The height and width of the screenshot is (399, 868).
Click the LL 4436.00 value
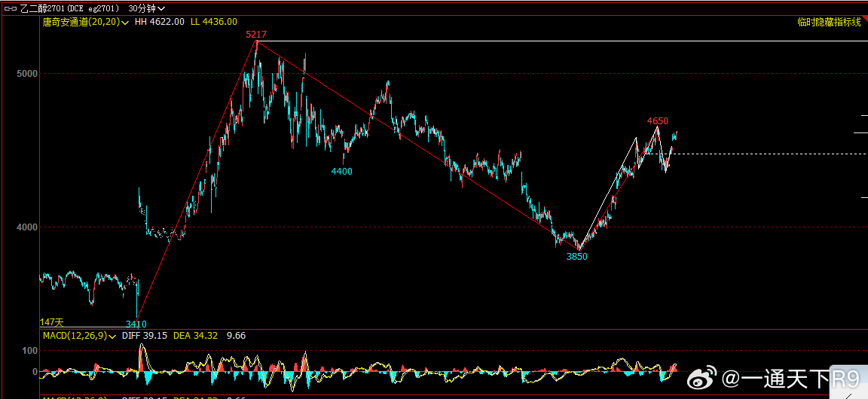[x=214, y=22]
